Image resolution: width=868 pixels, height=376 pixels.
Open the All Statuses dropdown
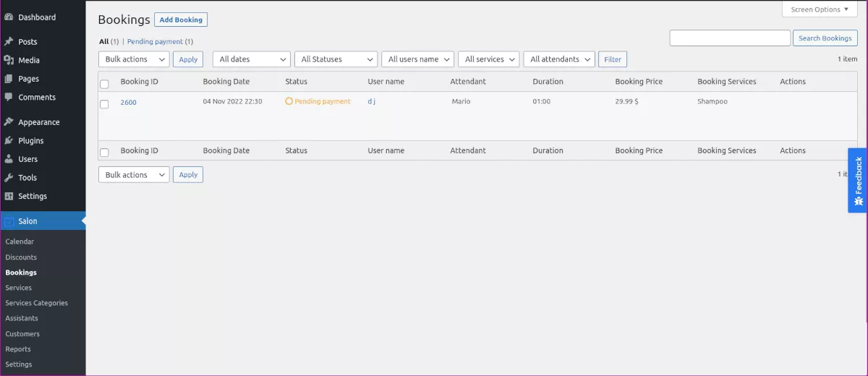pyautogui.click(x=336, y=59)
